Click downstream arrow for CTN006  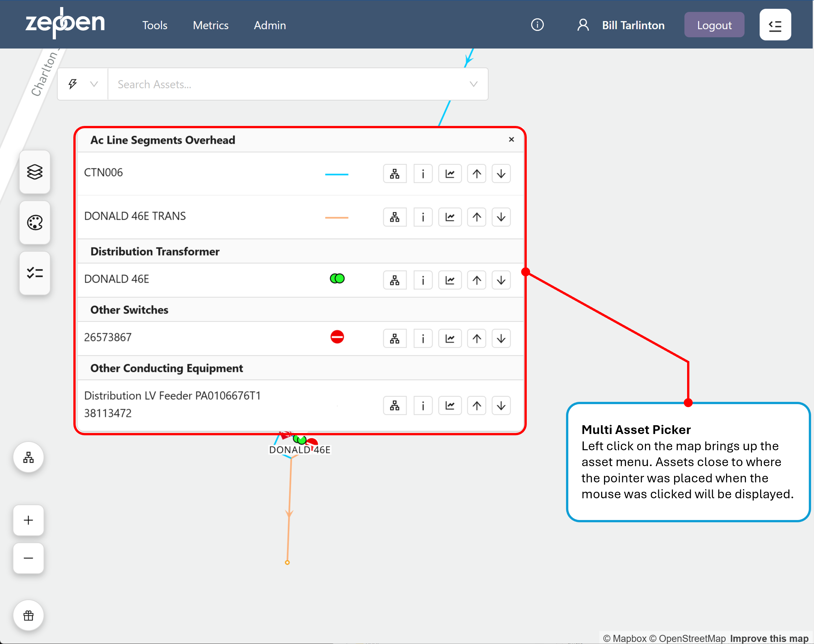(x=501, y=174)
